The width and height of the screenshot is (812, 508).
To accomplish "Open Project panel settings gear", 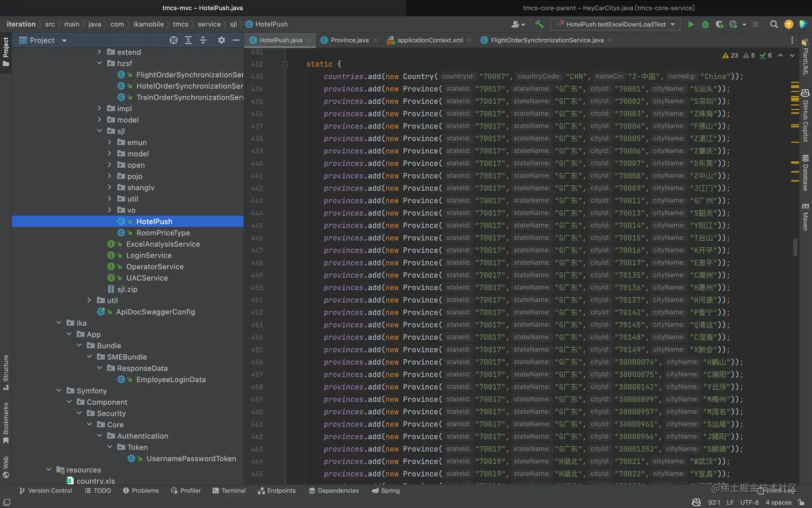I will coord(221,40).
